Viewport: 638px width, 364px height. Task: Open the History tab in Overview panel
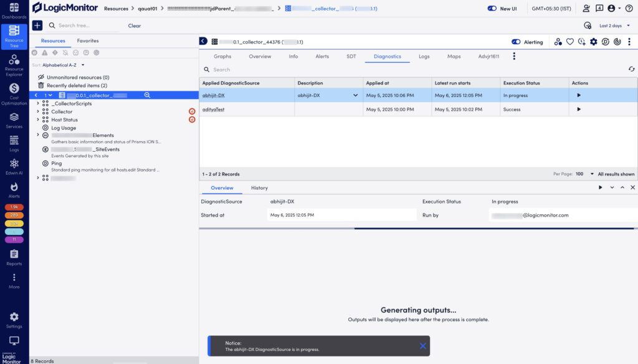click(x=259, y=187)
